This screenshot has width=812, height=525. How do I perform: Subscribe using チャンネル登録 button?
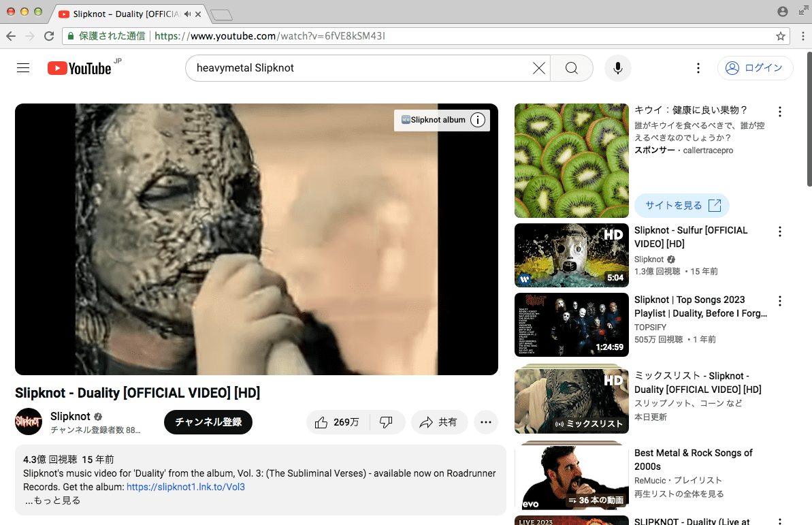point(208,422)
